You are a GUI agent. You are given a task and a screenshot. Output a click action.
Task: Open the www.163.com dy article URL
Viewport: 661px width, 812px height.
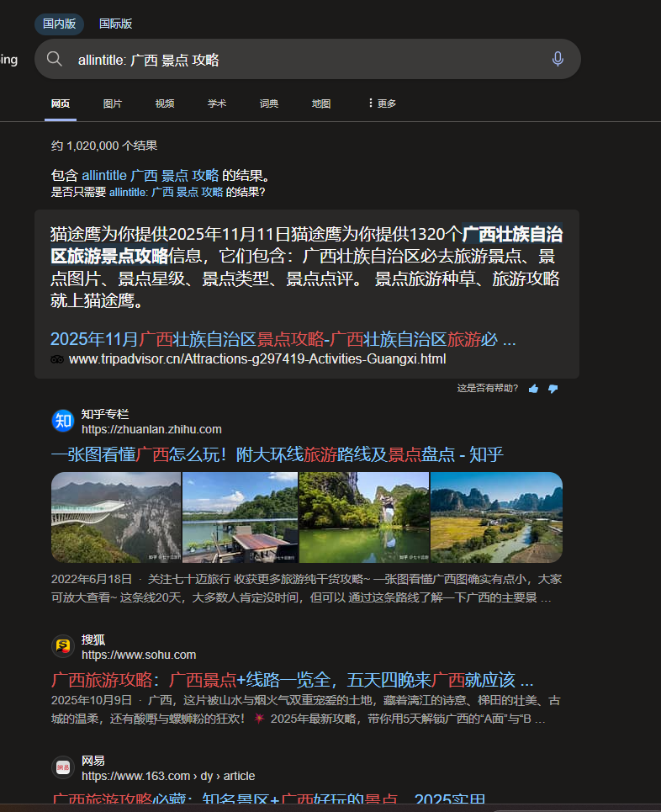168,776
